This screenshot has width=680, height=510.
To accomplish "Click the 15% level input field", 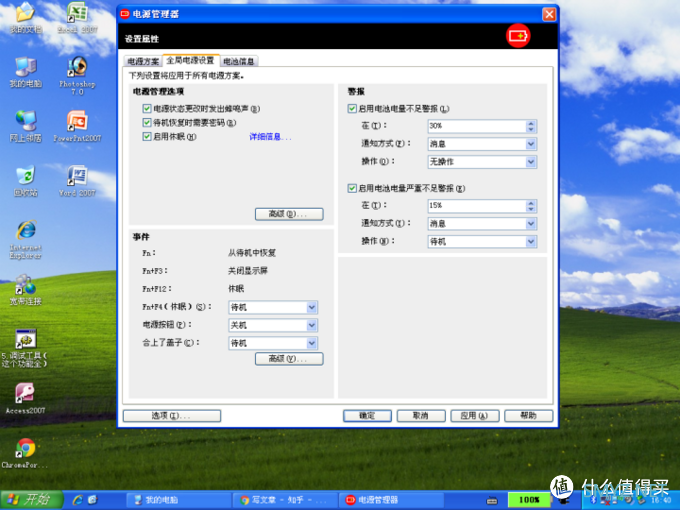I will pos(477,206).
